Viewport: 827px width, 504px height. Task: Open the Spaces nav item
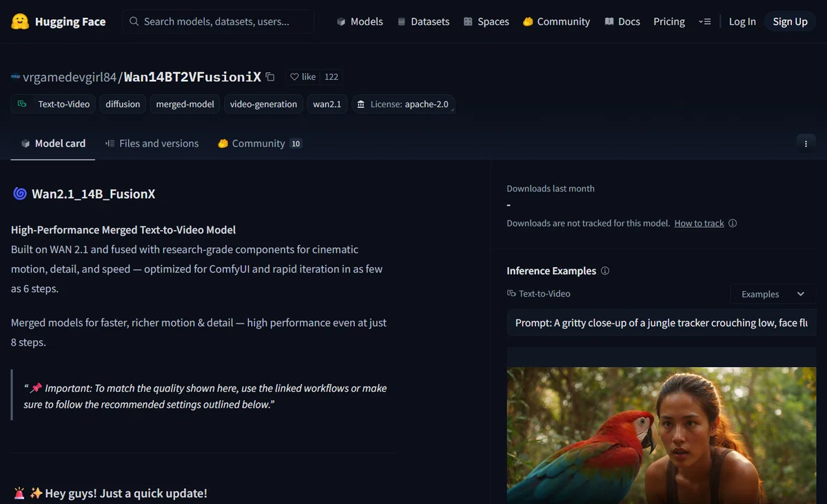pyautogui.click(x=486, y=21)
